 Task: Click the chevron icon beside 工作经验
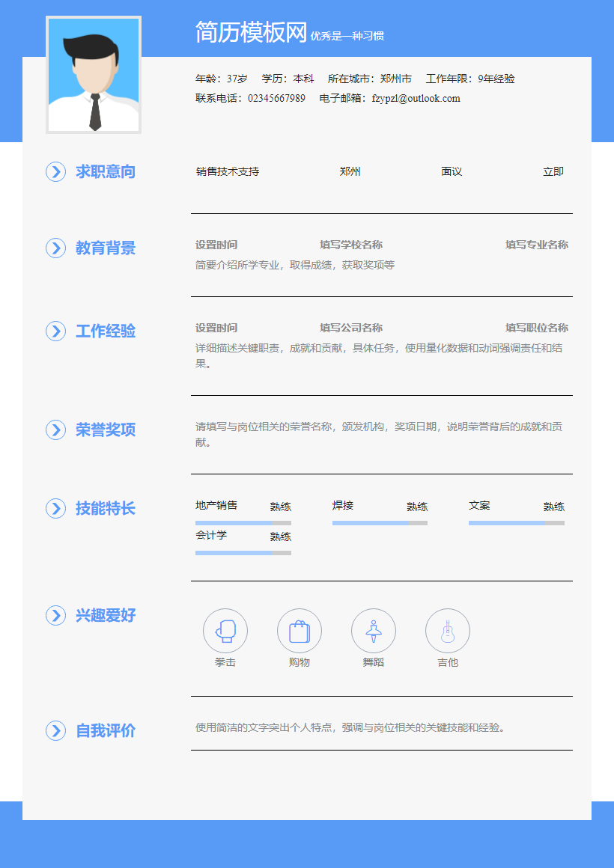click(55, 331)
